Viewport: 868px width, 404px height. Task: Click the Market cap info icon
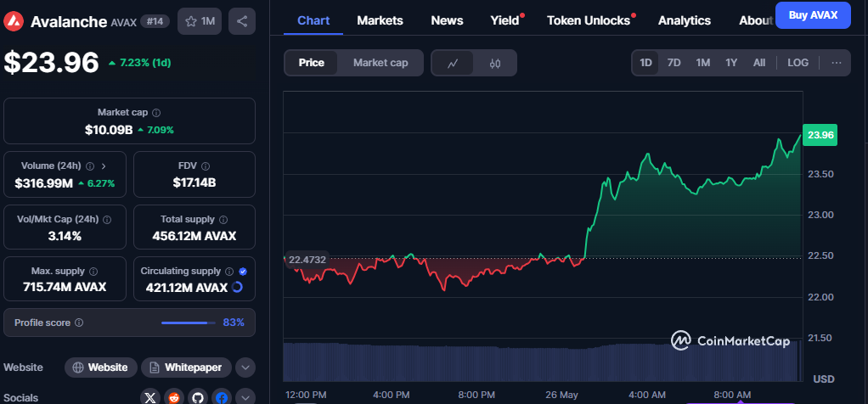click(x=156, y=113)
